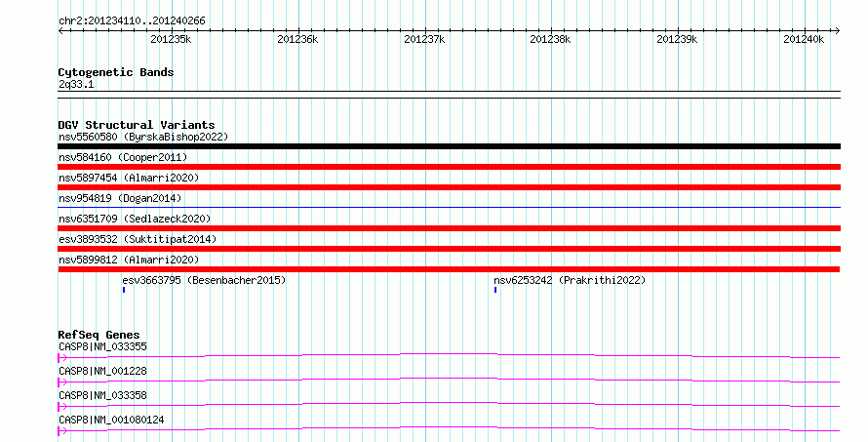Open the nsv5560580 (ByrskaBishop2022) label
868x442 pixels.
143,137
